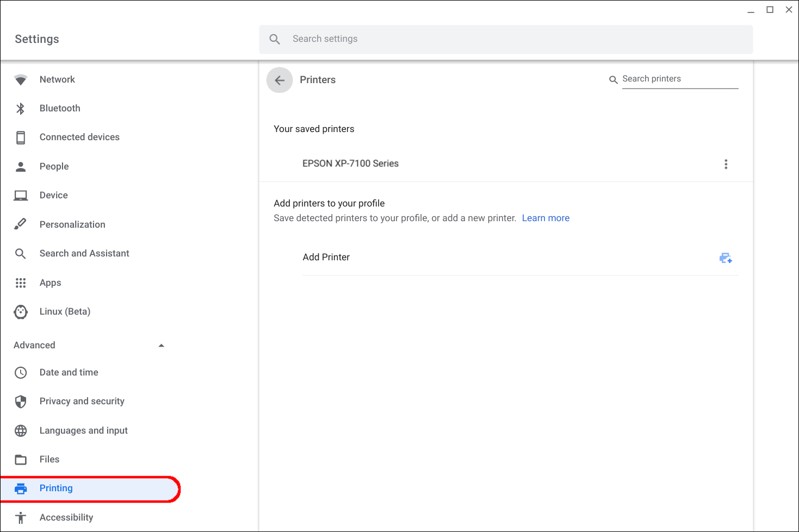Click the Network wifi icon in sidebar

click(x=21, y=80)
